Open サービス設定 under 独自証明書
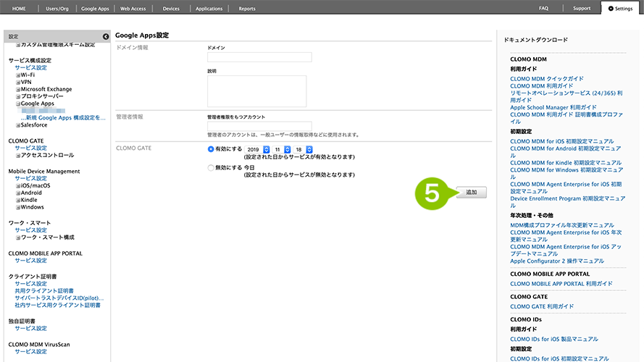644x362 pixels. pyautogui.click(x=31, y=329)
